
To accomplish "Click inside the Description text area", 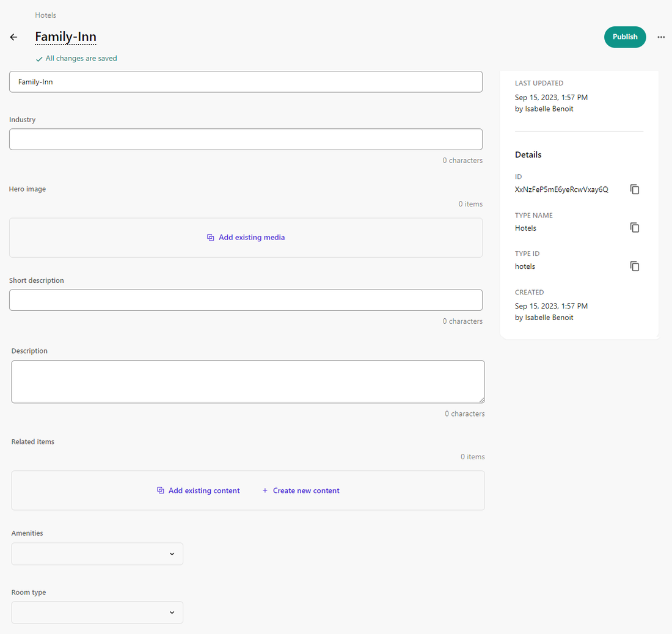I will click(x=247, y=382).
